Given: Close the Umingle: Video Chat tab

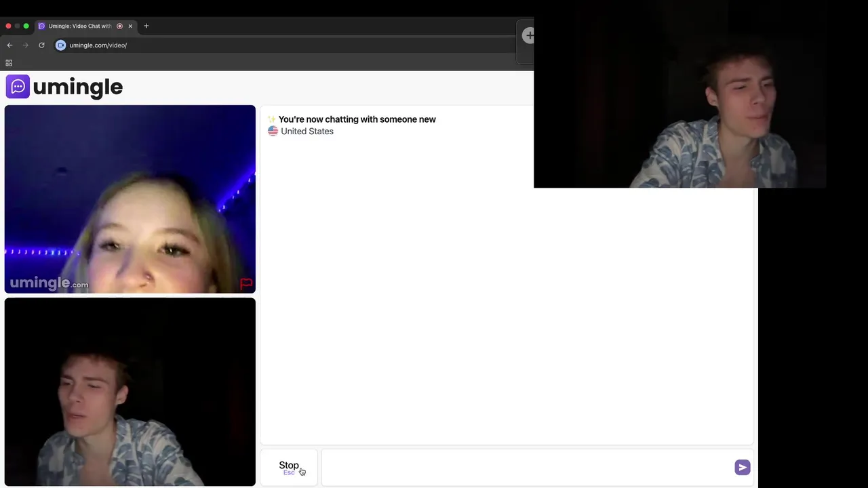Looking at the screenshot, I should 130,26.
